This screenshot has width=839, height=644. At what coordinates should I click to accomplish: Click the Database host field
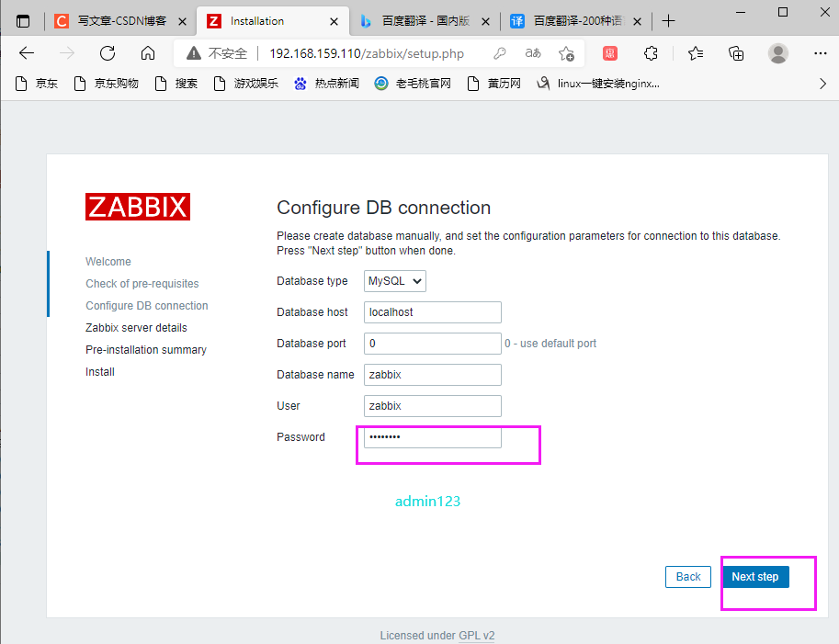tap(432, 311)
